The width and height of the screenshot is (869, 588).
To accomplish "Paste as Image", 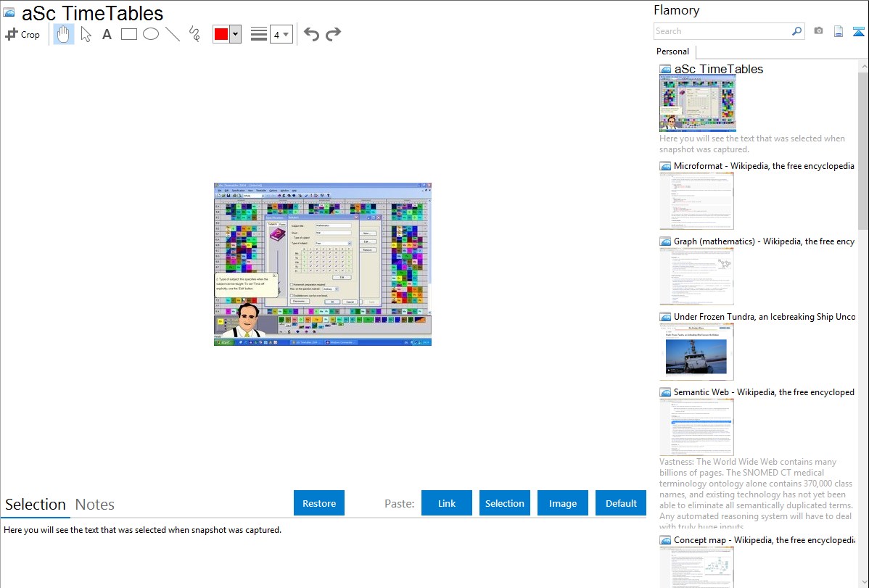I will click(x=562, y=503).
